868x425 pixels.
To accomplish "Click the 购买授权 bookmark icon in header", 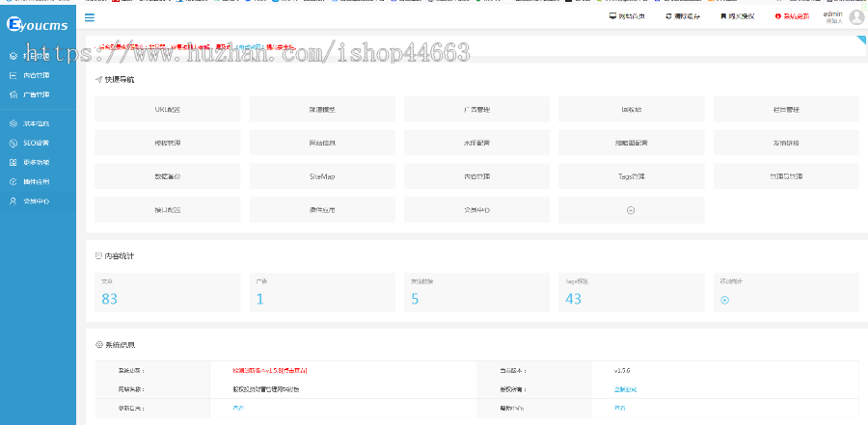I will pos(723,16).
